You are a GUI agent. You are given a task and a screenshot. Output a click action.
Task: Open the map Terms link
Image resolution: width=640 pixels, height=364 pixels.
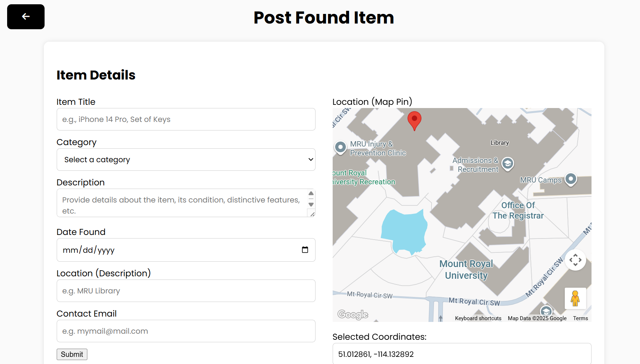click(580, 318)
